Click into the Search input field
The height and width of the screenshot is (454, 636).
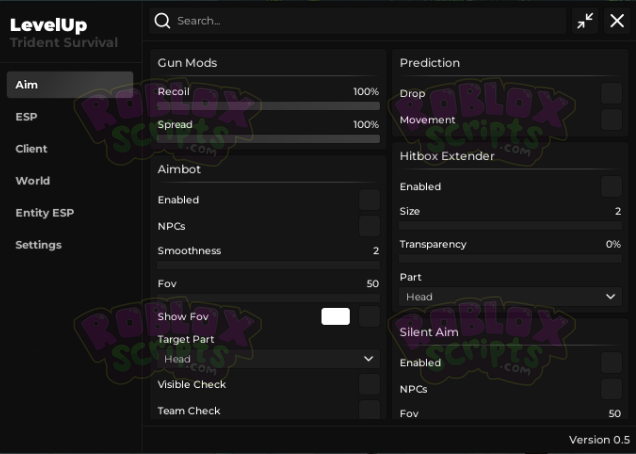point(360,21)
